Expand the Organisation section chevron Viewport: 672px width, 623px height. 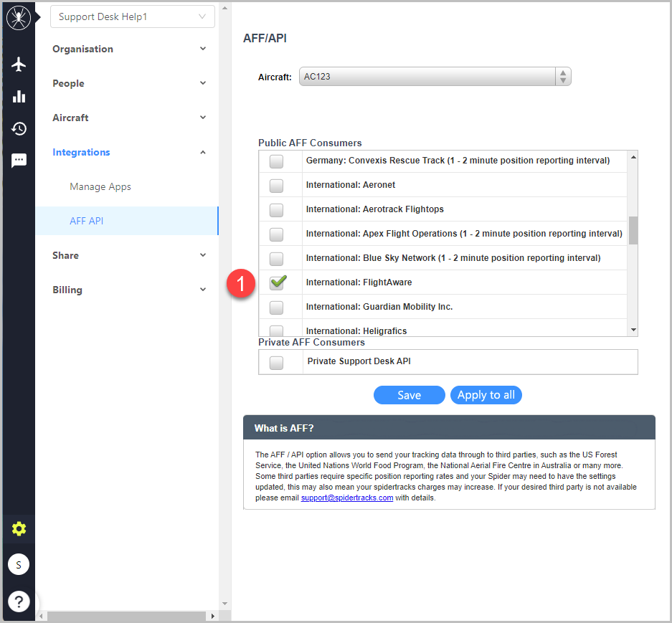(x=203, y=49)
